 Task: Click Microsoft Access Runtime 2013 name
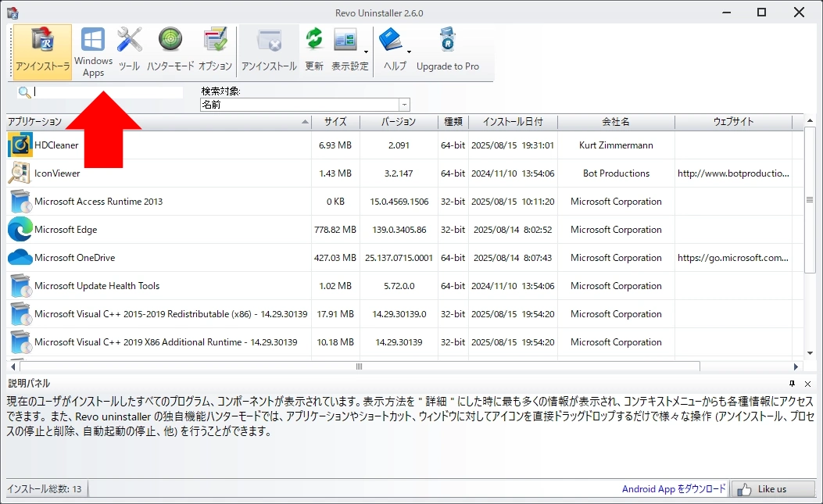98,202
